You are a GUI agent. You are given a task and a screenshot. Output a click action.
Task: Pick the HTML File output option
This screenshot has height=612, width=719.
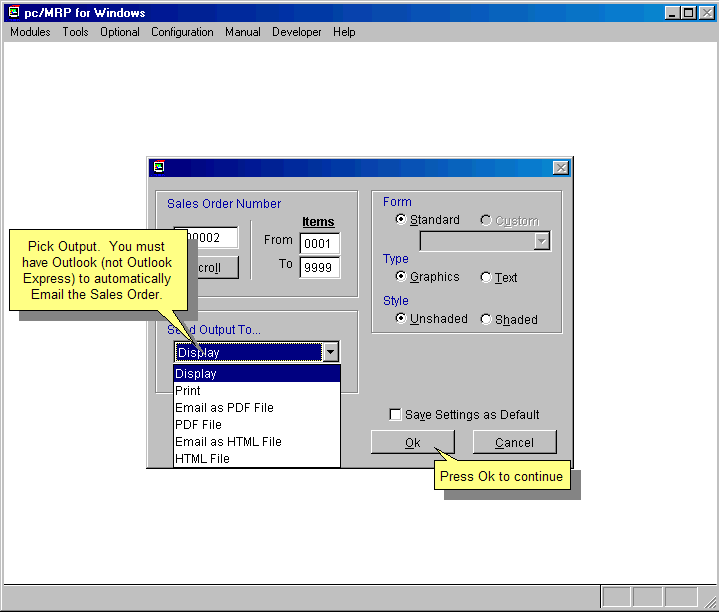click(x=202, y=459)
